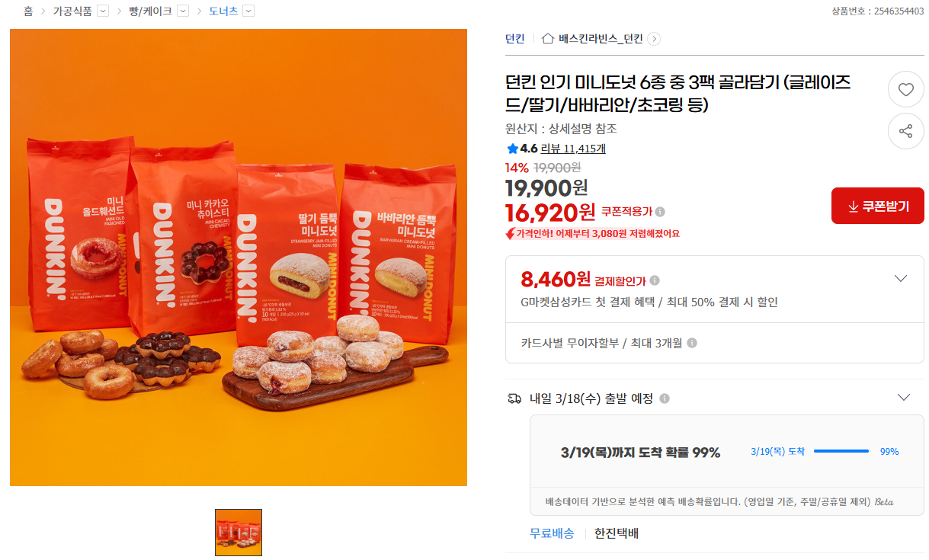Go to 홈 in breadcrumb
Screen dimensions: 929x560
tap(28, 11)
